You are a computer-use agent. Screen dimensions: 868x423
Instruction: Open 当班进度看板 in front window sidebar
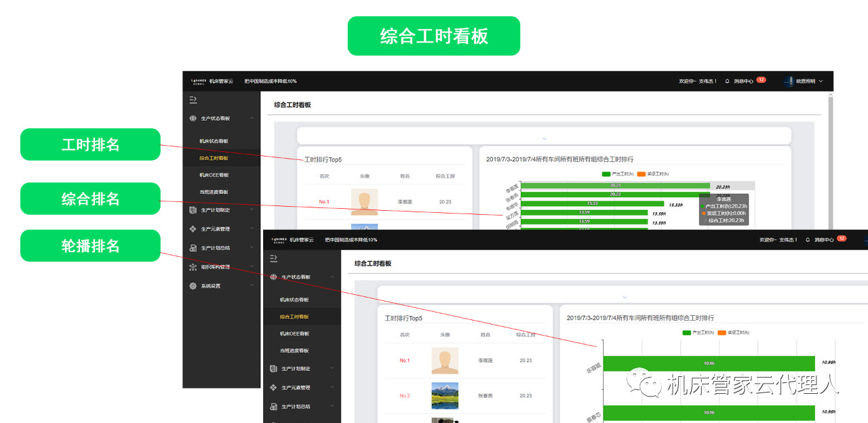[294, 350]
